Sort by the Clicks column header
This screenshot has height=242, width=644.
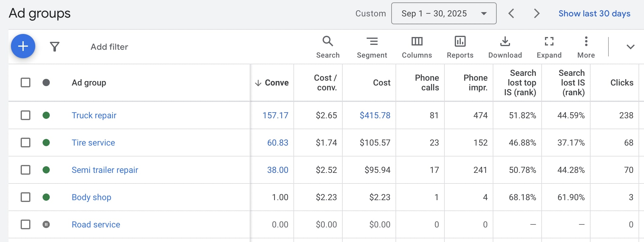pyautogui.click(x=622, y=82)
